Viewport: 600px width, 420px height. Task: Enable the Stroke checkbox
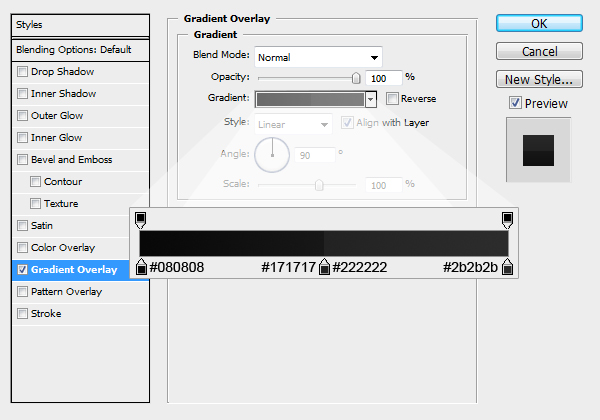coord(22,314)
